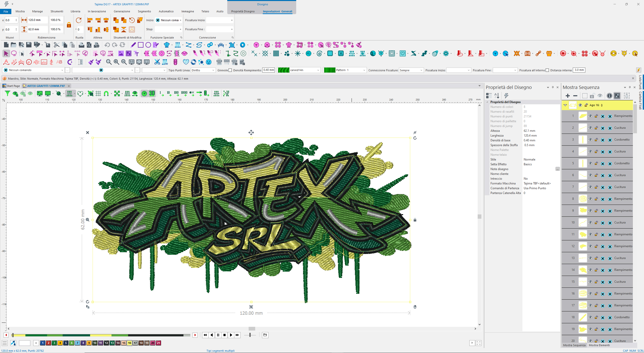644x353 pixels.
Task: Toggle the 3D stitch view button
Action: point(152,93)
